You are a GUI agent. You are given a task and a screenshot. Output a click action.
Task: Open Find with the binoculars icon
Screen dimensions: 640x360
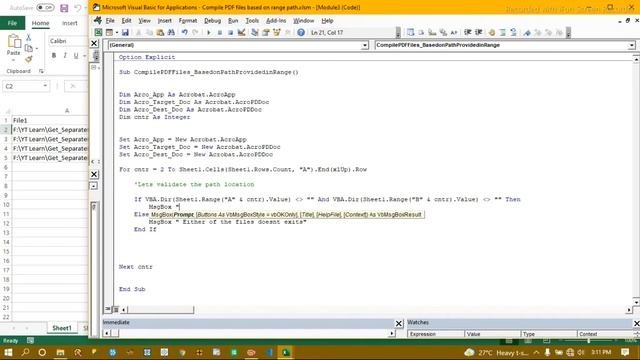tap(171, 32)
